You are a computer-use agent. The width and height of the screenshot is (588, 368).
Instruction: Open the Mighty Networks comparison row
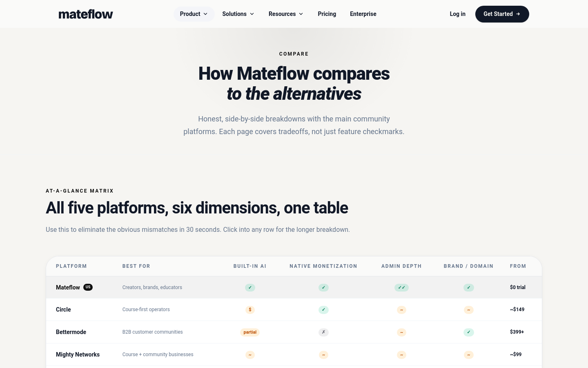point(294,355)
